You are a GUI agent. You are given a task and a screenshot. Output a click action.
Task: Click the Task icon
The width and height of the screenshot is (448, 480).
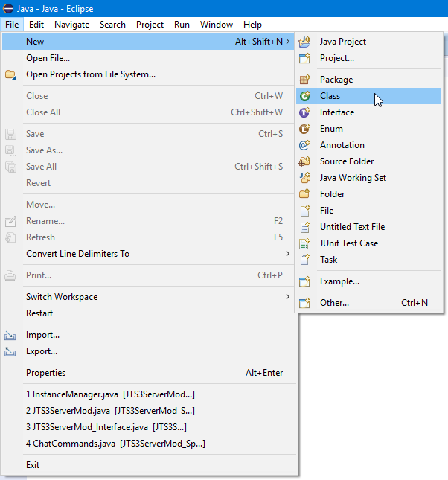click(x=304, y=260)
